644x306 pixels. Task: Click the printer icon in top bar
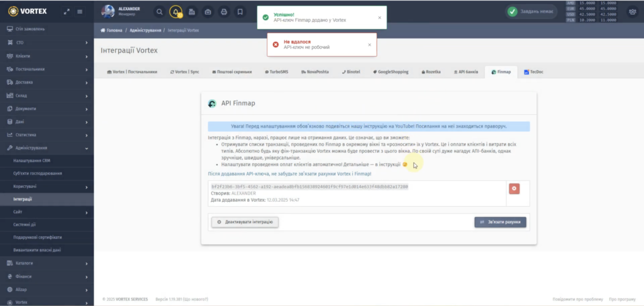point(224,12)
